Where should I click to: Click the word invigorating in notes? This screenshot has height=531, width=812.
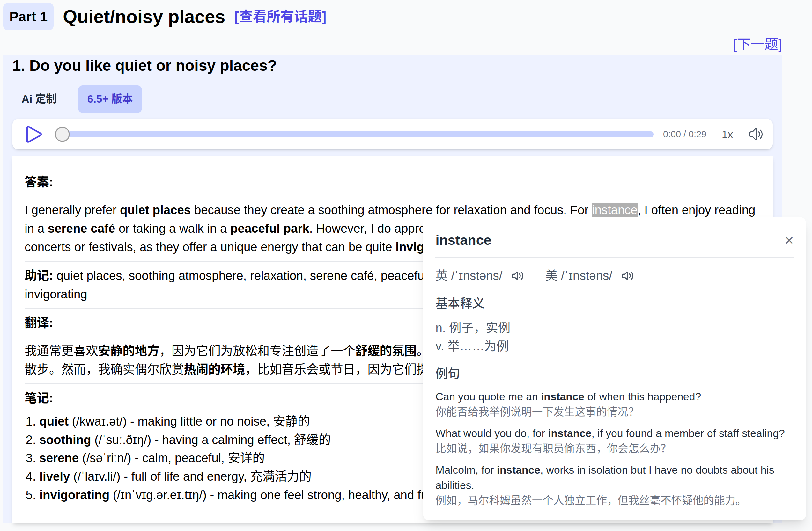(74, 495)
